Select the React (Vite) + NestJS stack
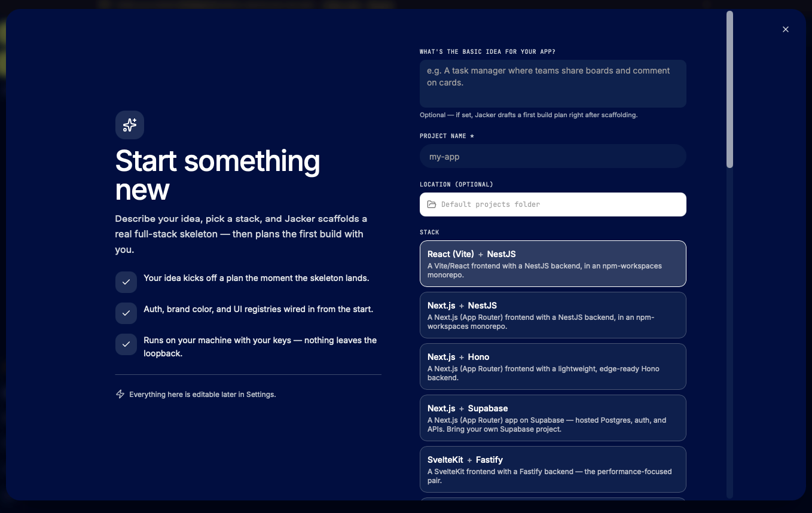Image resolution: width=812 pixels, height=513 pixels. coord(553,264)
